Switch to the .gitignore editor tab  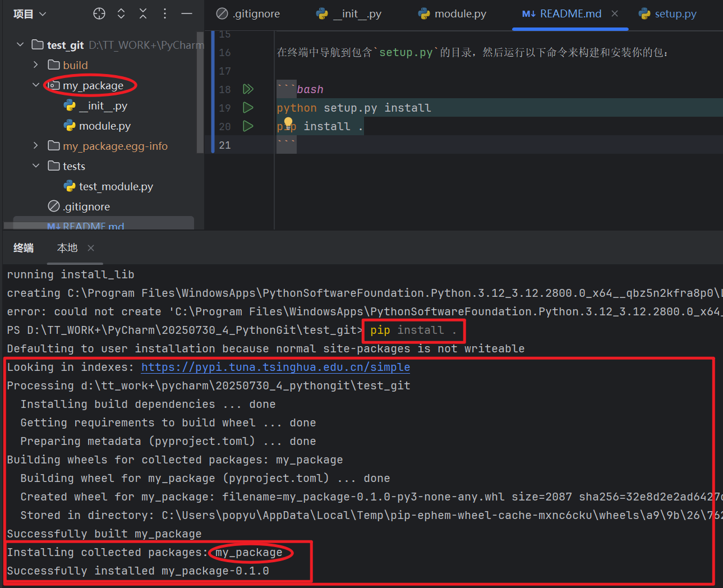point(248,14)
